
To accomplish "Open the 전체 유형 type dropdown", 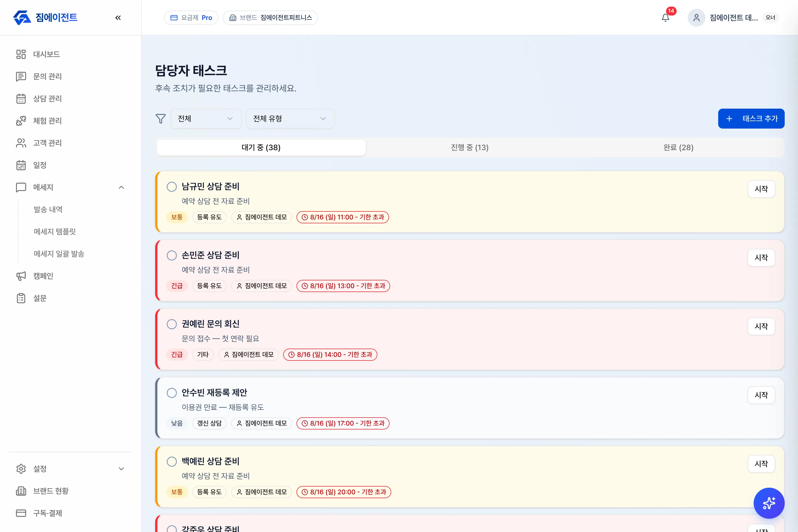I will pyautogui.click(x=290, y=119).
